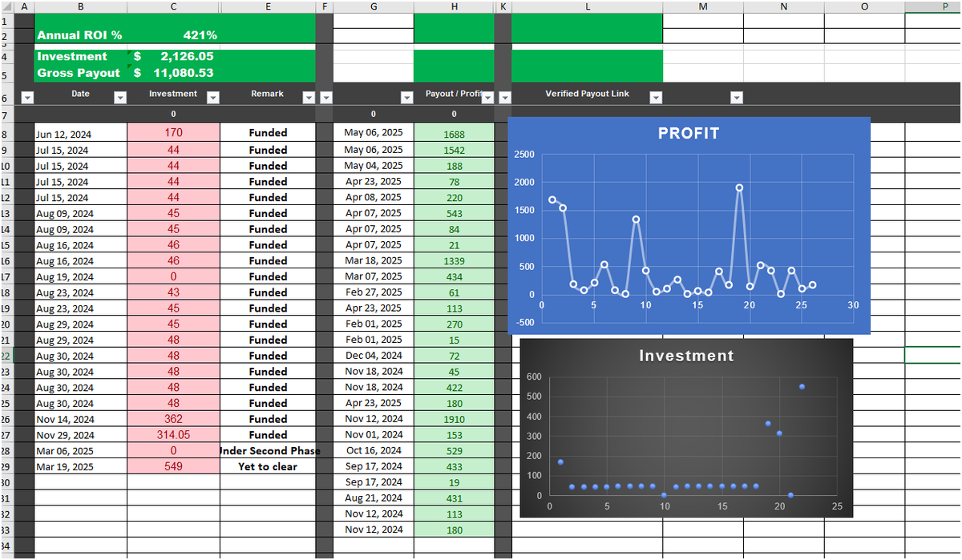This screenshot has height=560, width=962.
Task: Open filter dropdown in column M header row
Action: [736, 98]
